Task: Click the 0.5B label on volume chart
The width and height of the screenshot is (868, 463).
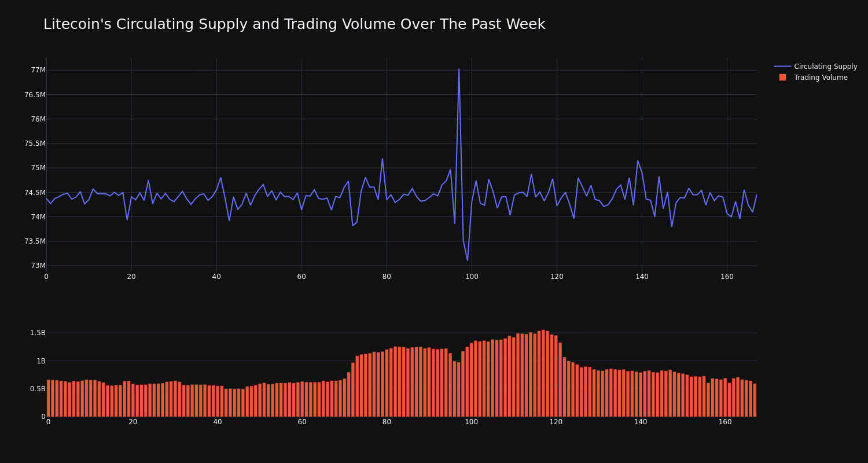Action: coord(38,389)
